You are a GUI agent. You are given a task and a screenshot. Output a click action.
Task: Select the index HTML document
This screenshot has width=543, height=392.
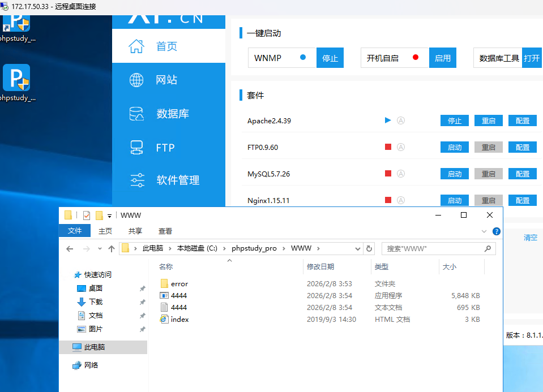point(174,320)
